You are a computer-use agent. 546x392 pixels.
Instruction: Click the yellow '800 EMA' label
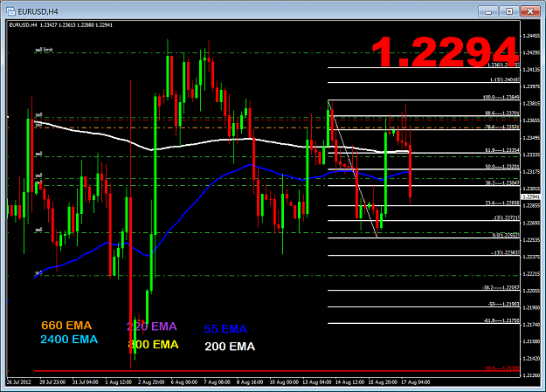coord(153,345)
